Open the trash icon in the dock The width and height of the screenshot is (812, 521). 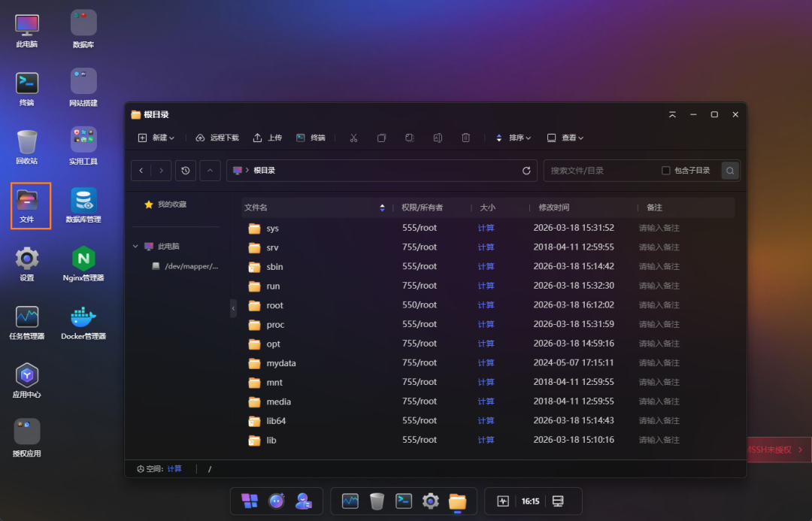377,501
